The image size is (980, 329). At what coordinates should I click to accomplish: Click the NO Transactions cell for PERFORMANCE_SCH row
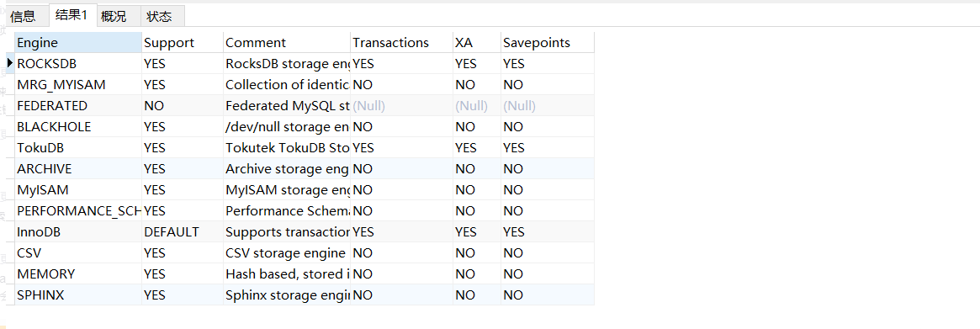click(x=402, y=211)
